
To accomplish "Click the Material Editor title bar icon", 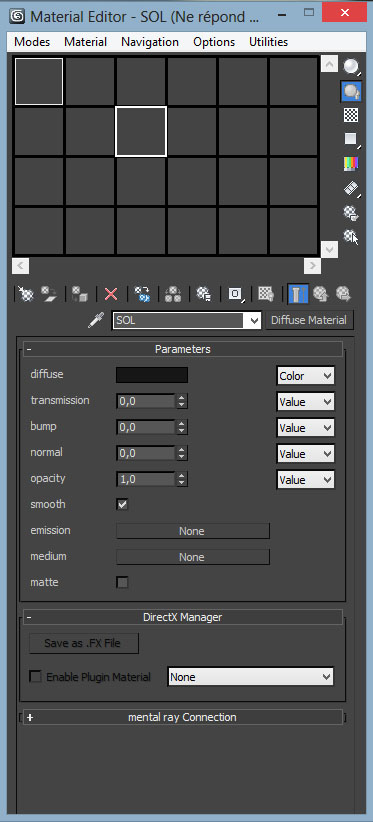I will coord(17,16).
